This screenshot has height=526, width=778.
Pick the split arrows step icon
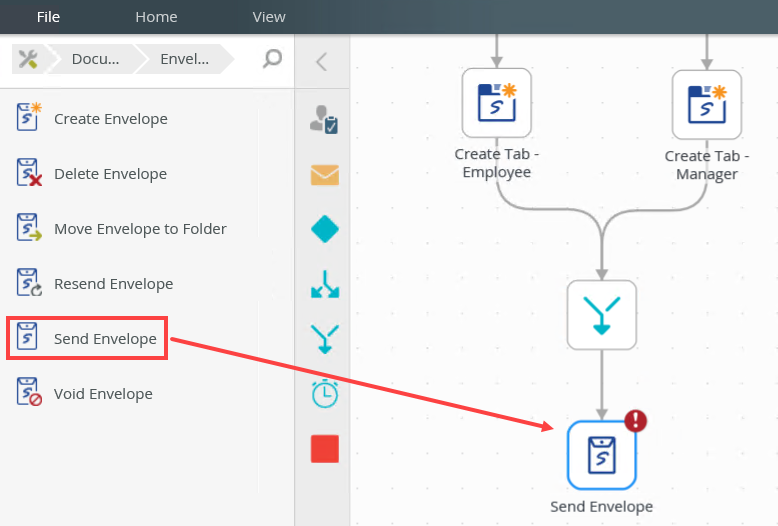pyautogui.click(x=325, y=284)
